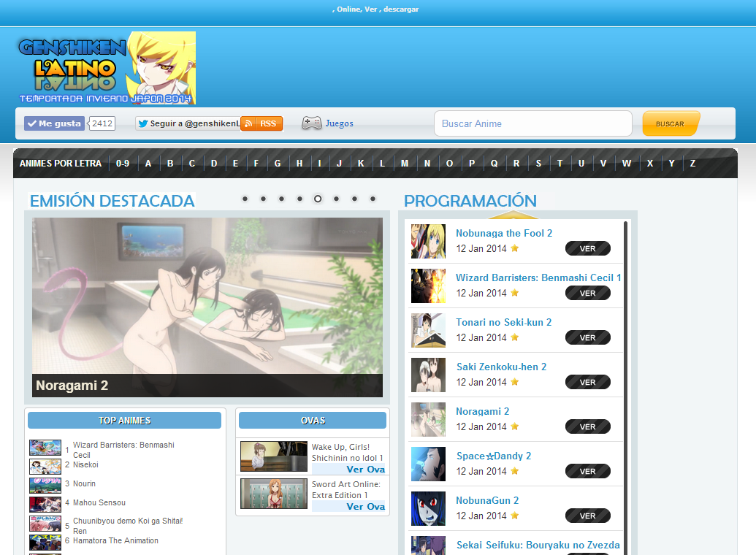Screen dimensions: 756x555
Task: Click Ver Ova for Sword Art Online
Action: [x=365, y=506]
